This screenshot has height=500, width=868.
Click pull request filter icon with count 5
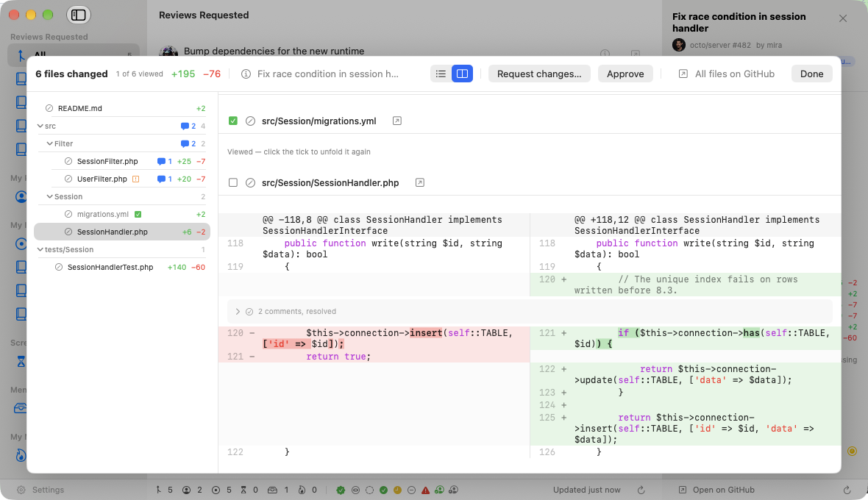click(x=159, y=490)
